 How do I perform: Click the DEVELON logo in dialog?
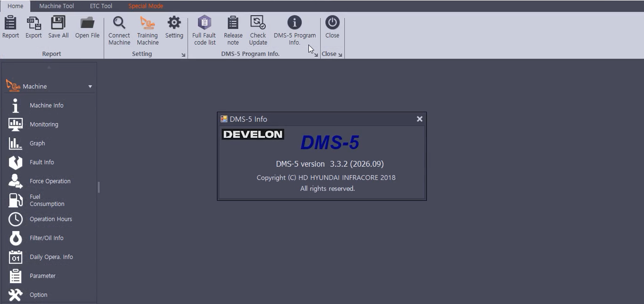tap(253, 134)
